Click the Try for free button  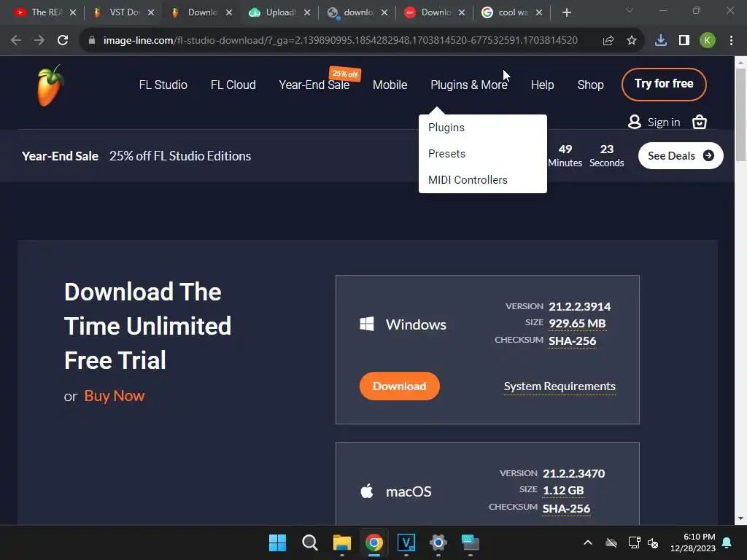[x=664, y=85]
